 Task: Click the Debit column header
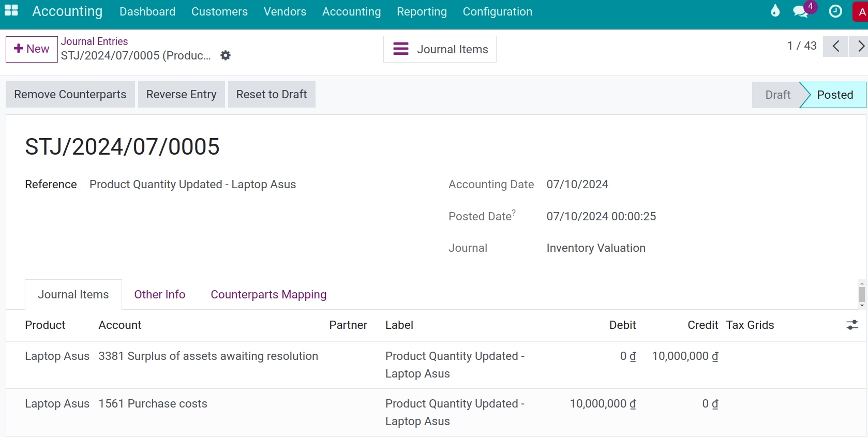[x=623, y=325]
